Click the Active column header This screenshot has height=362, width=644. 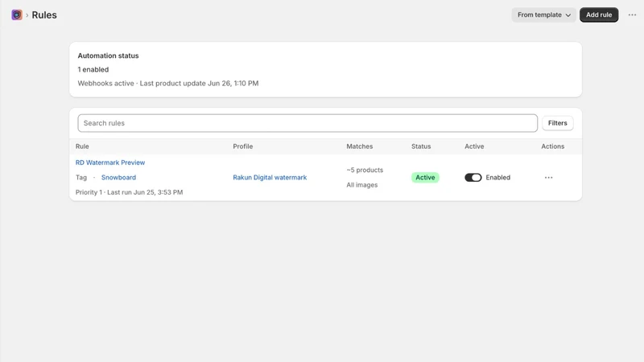(474, 146)
